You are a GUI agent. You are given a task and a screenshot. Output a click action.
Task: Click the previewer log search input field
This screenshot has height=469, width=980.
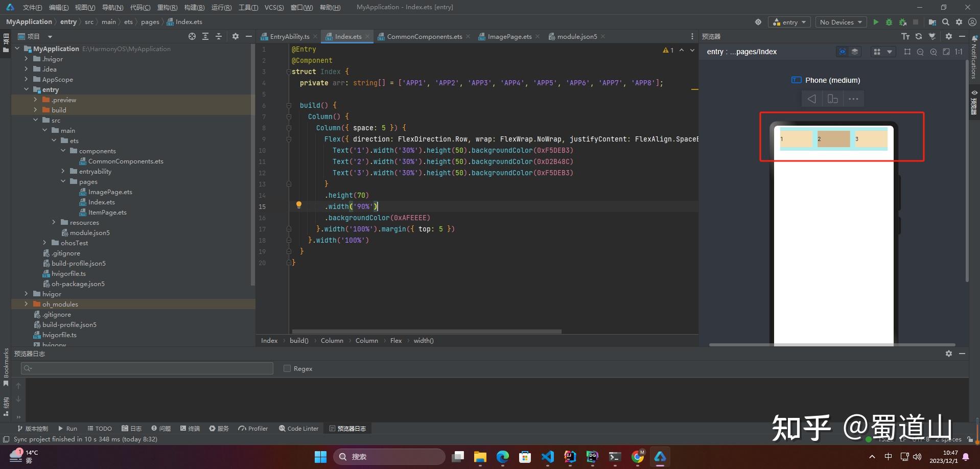pos(147,368)
